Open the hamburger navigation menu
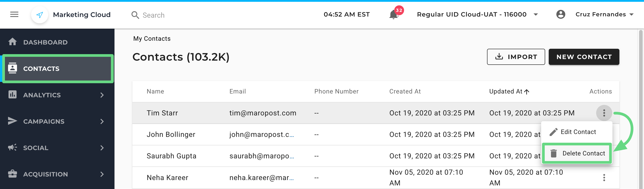 [14, 15]
